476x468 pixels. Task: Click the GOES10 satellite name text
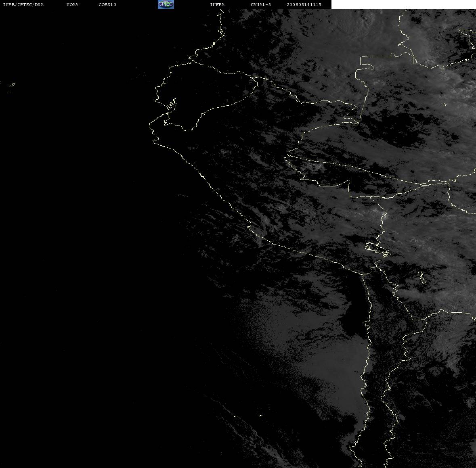click(x=107, y=4)
